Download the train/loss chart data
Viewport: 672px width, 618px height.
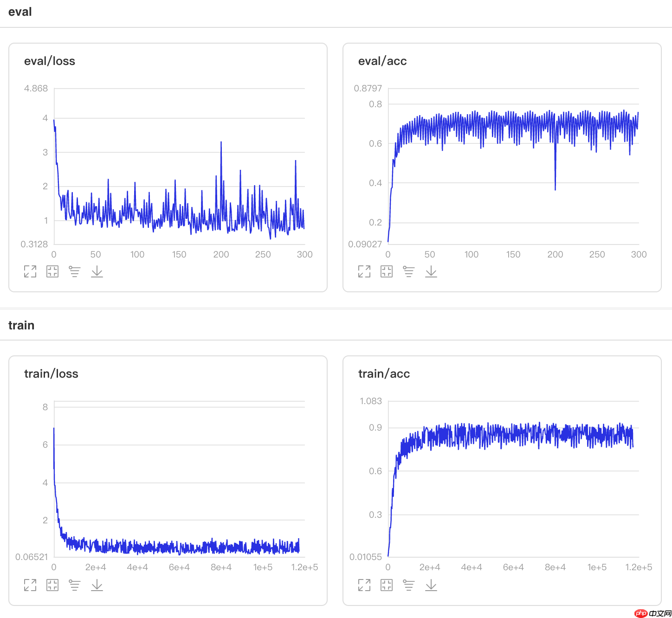point(97,585)
